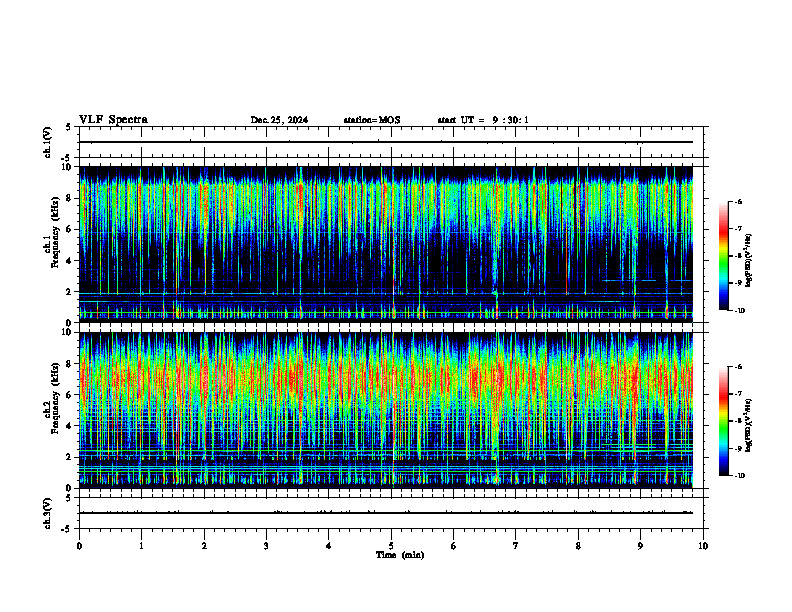Click inside the ch.1 spectrogram panel
The height and width of the screenshot is (612, 792).
[386, 244]
